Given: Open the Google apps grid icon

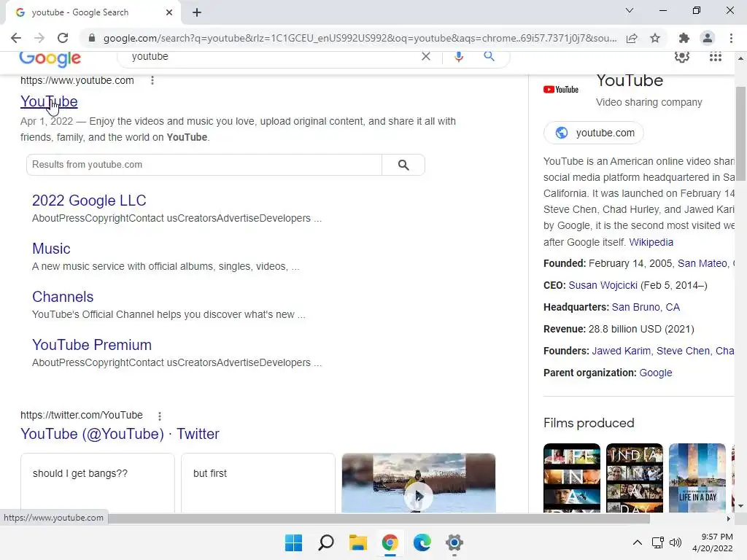Looking at the screenshot, I should (x=715, y=57).
